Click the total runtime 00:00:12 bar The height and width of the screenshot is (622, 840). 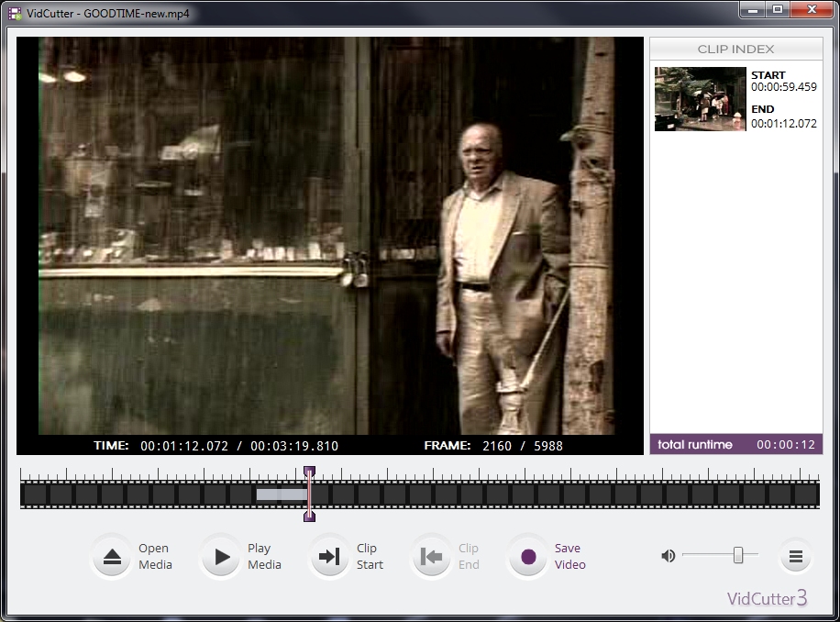coord(736,445)
